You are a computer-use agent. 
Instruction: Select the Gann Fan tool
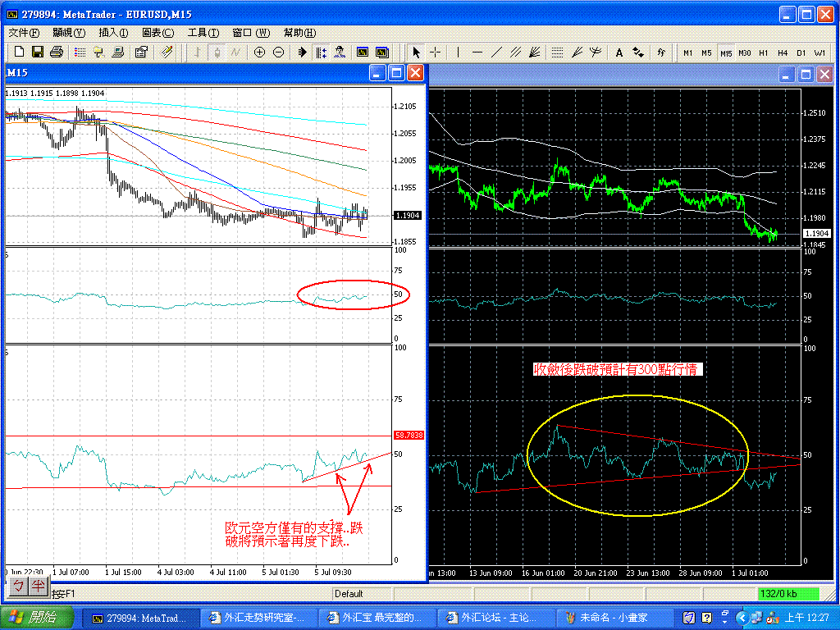[x=534, y=52]
